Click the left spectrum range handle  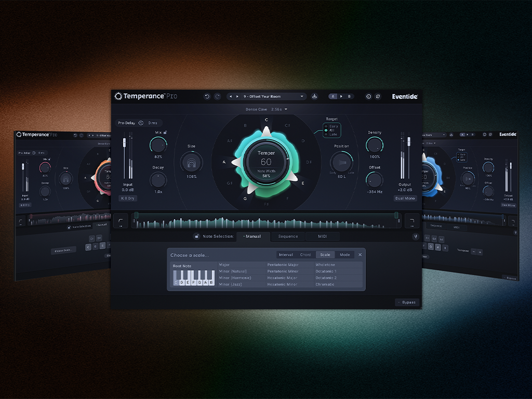pos(137,215)
